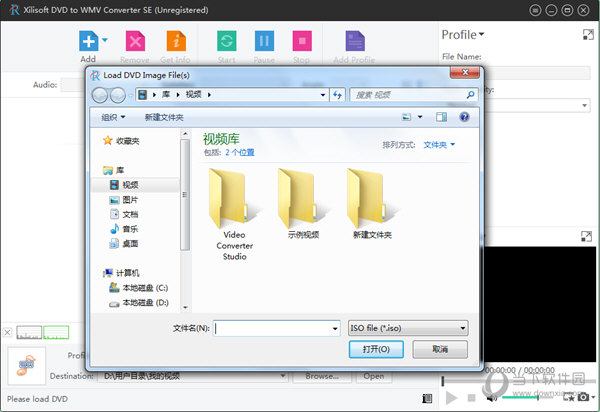This screenshot has width=600, height=412.
Task: Select 图片 library in the navigation pane
Action: (x=130, y=200)
